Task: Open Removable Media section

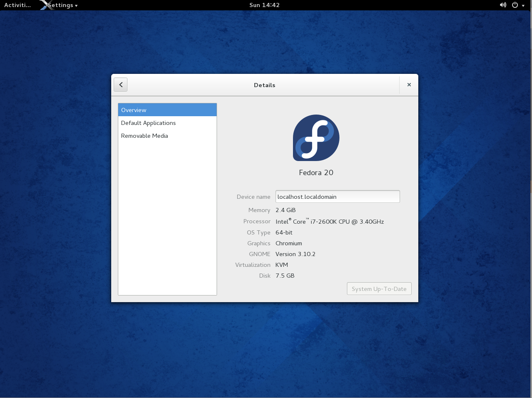Action: [x=167, y=136]
